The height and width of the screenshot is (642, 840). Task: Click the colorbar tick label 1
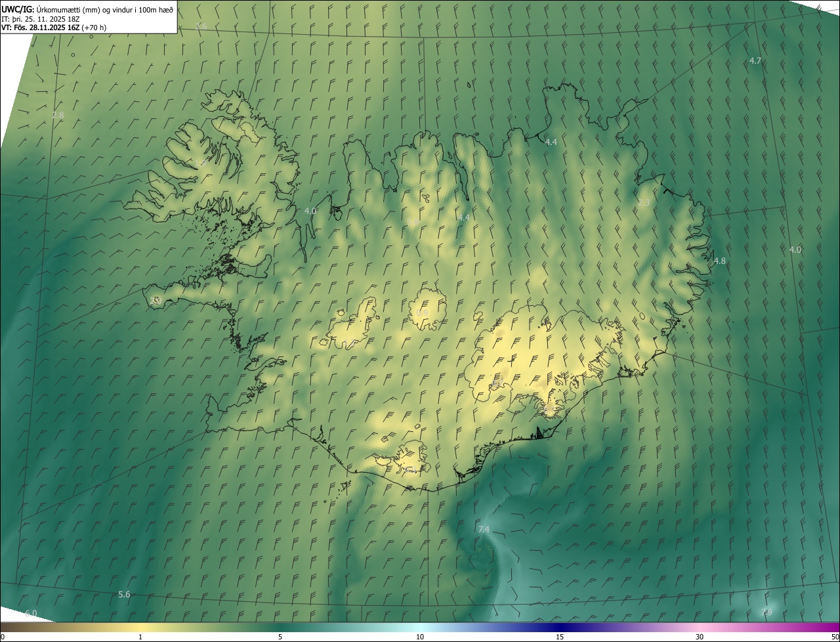point(140,637)
